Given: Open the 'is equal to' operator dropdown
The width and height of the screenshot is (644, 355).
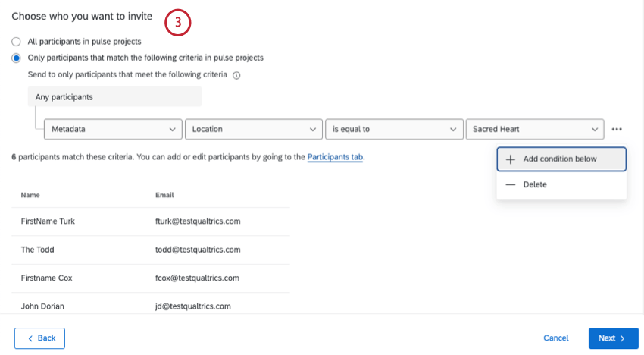Looking at the screenshot, I should tap(394, 129).
